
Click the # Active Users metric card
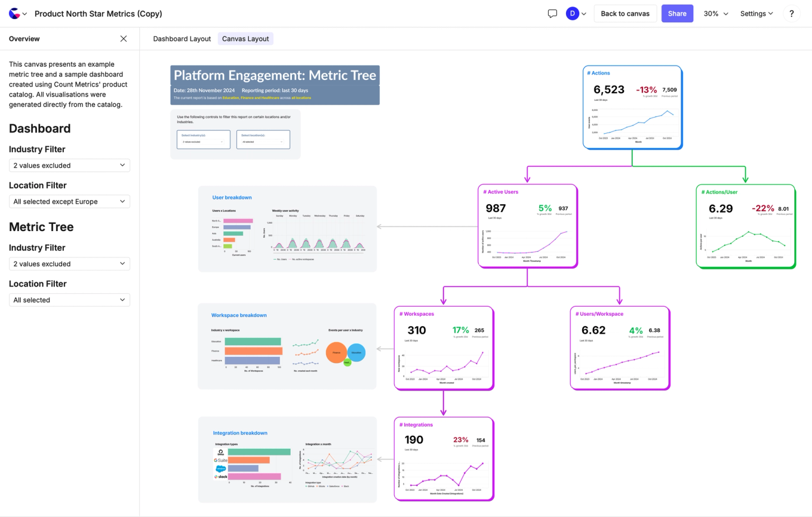[527, 226]
